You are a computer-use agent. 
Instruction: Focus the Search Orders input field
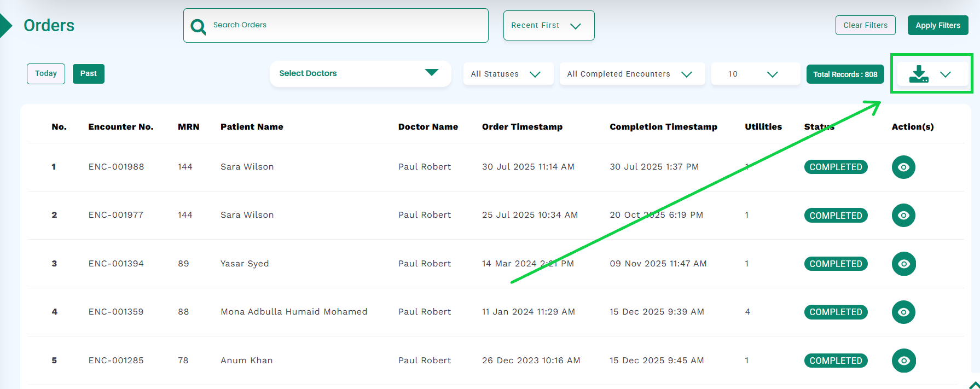[x=345, y=25]
